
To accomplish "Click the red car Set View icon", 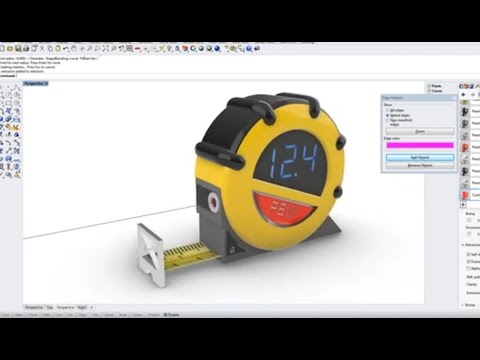I will point(138,49).
